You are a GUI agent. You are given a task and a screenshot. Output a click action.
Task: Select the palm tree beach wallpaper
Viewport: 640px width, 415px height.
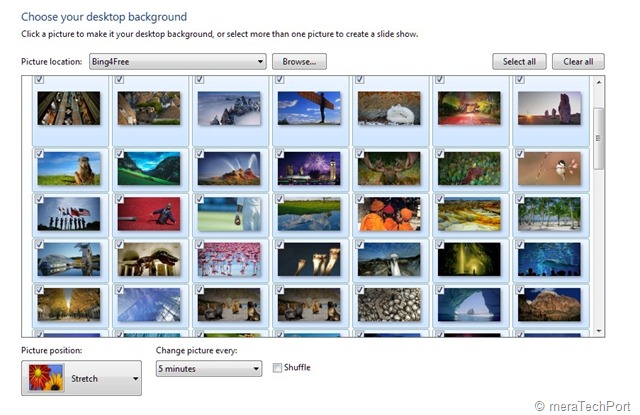pos(549,214)
